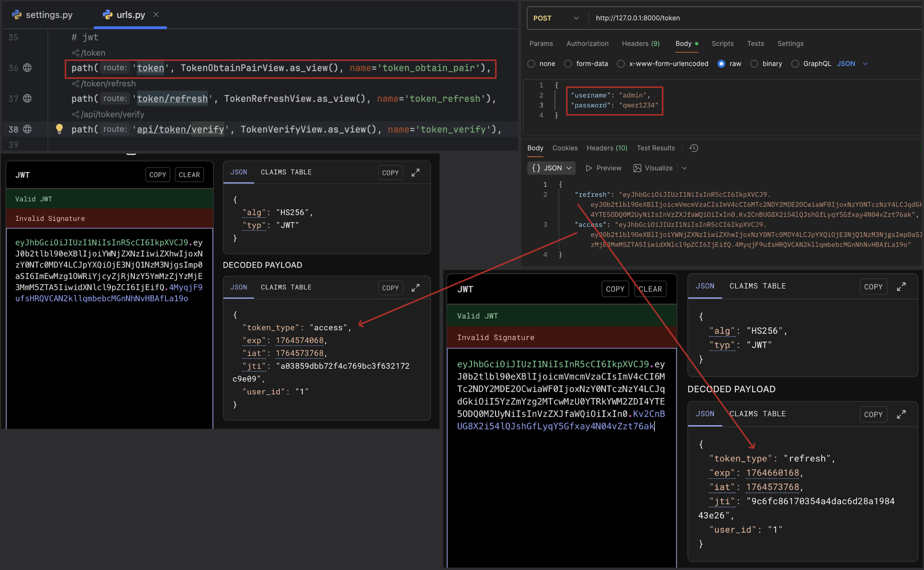Click the response history clock icon
The width and height of the screenshot is (924, 570).
click(x=694, y=148)
